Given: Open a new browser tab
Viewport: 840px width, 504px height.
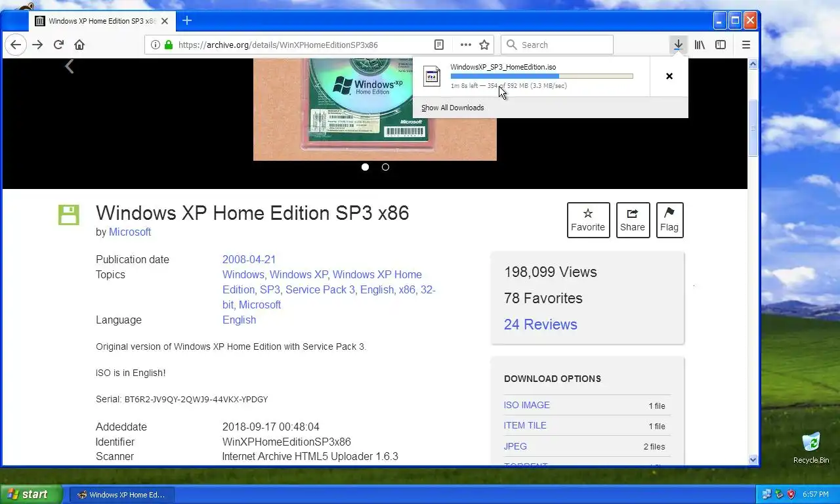Looking at the screenshot, I should coord(187,20).
